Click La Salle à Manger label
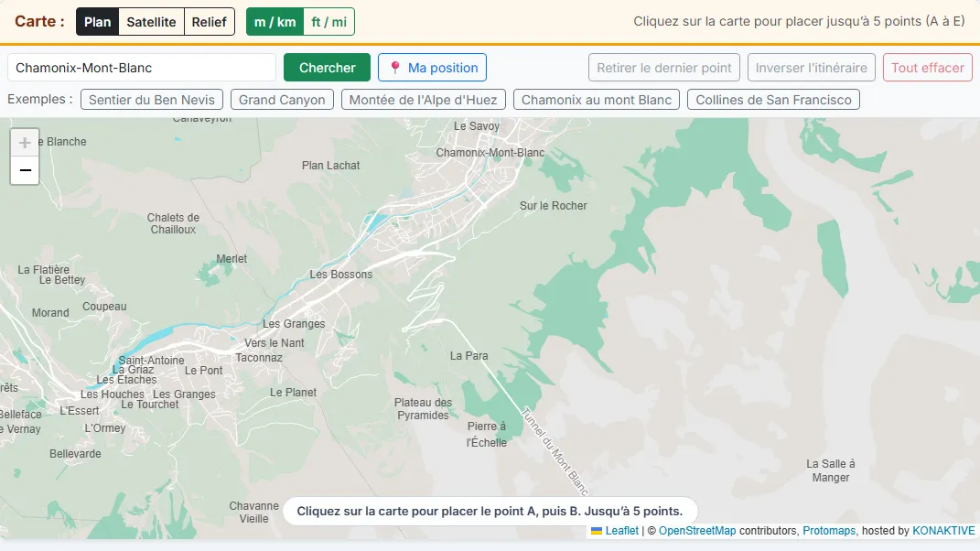980x551 pixels. pos(831,470)
